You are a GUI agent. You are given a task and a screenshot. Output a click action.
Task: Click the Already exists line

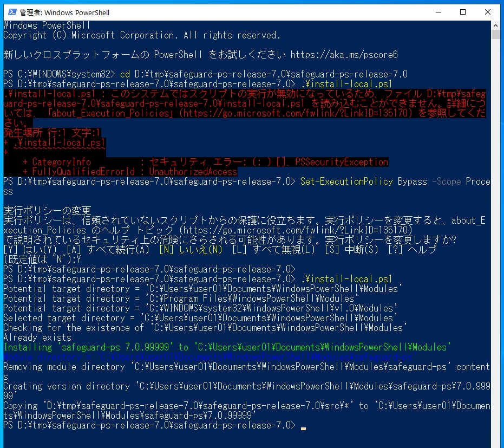point(37,337)
